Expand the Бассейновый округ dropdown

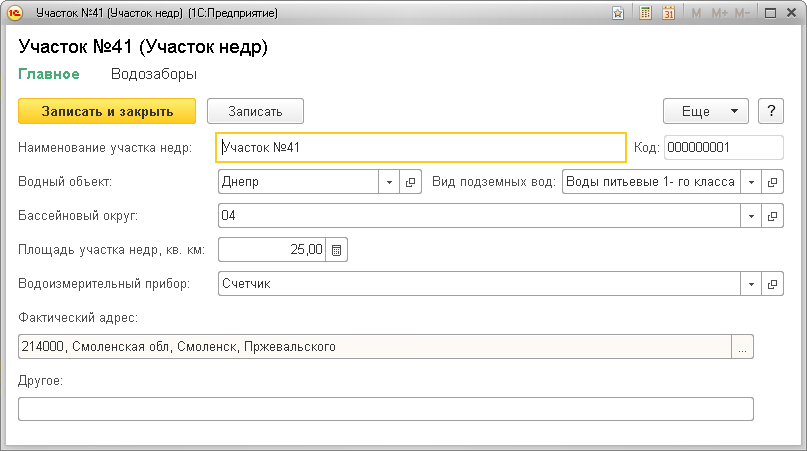[x=750, y=216]
